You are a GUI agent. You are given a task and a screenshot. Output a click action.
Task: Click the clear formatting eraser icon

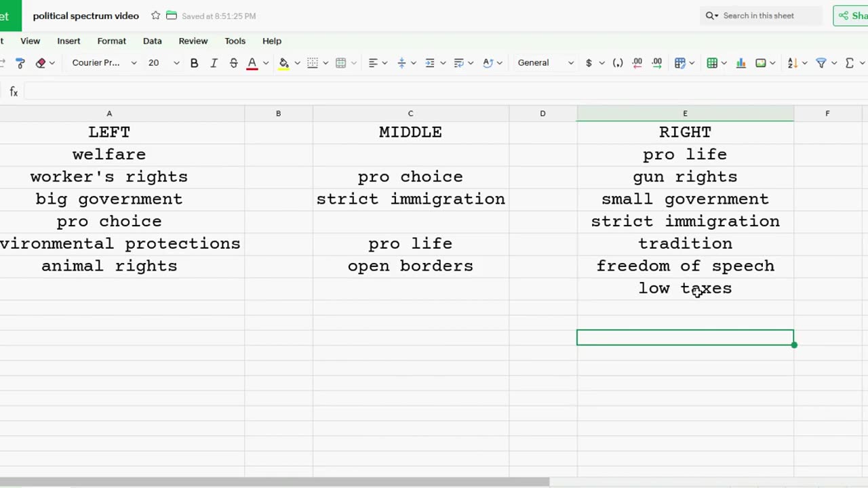[41, 63]
